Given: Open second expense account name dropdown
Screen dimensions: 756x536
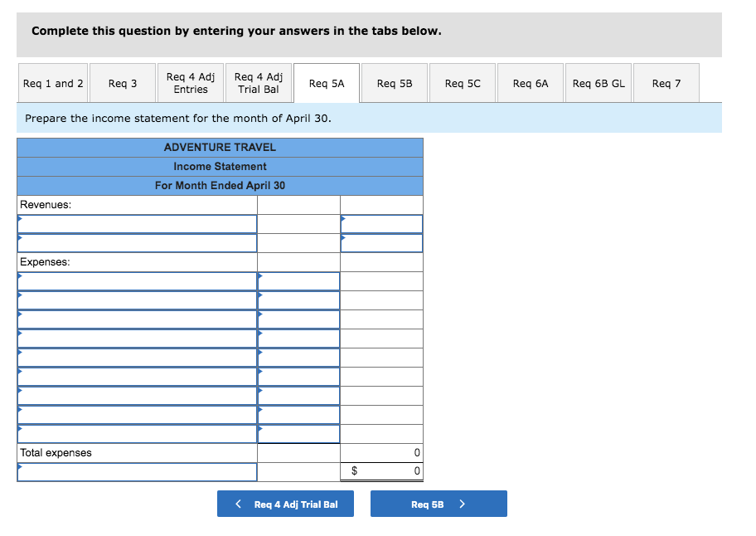Looking at the screenshot, I should [137, 300].
